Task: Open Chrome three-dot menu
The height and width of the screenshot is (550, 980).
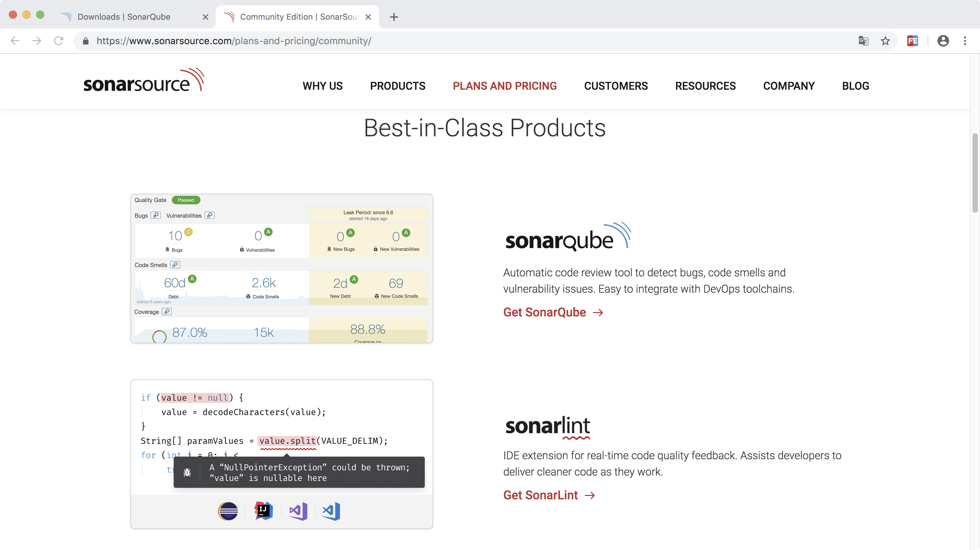Action: point(965,41)
